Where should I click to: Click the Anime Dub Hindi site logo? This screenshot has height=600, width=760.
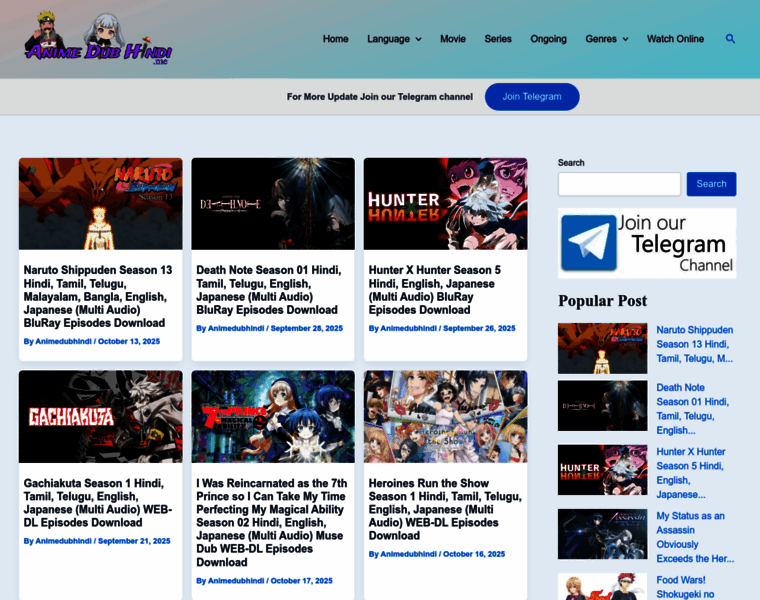click(99, 40)
